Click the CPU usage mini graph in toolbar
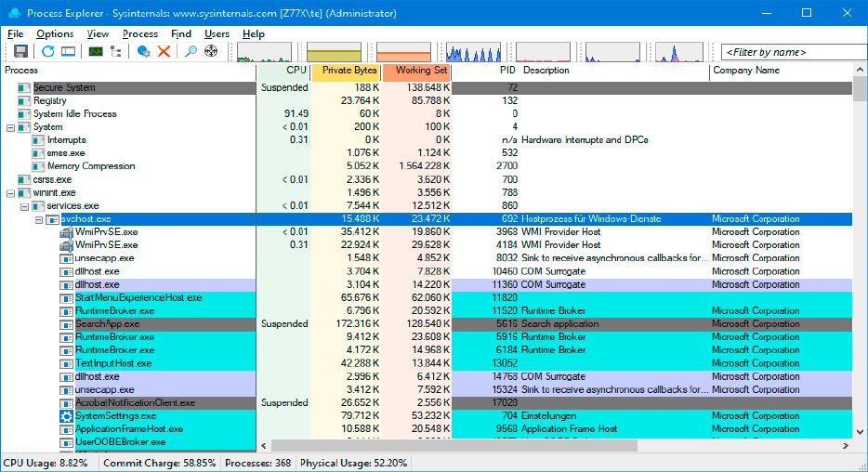This screenshot has width=868, height=472. coord(264,52)
